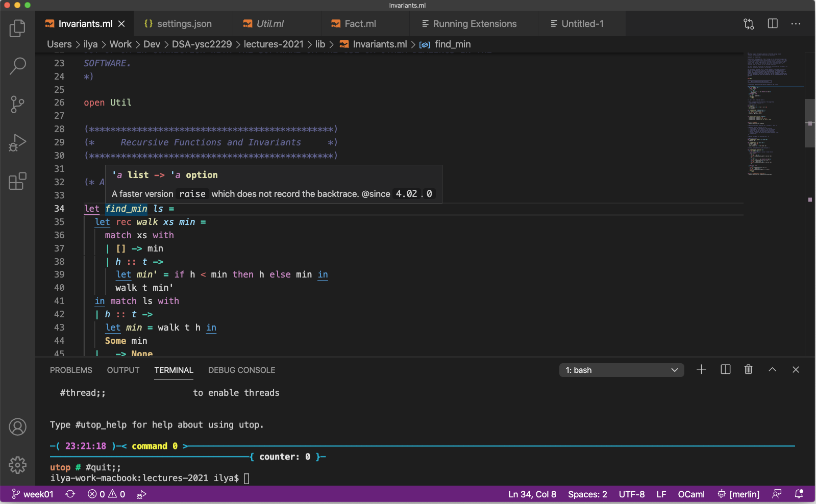816x504 pixels.
Task: Open the Accounts menu icon
Action: [x=17, y=427]
